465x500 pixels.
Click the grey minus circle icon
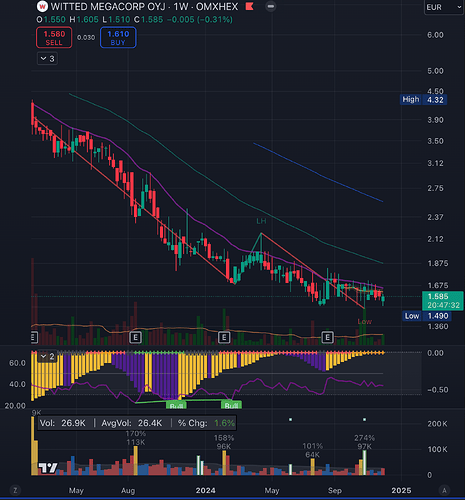tap(271, 6)
